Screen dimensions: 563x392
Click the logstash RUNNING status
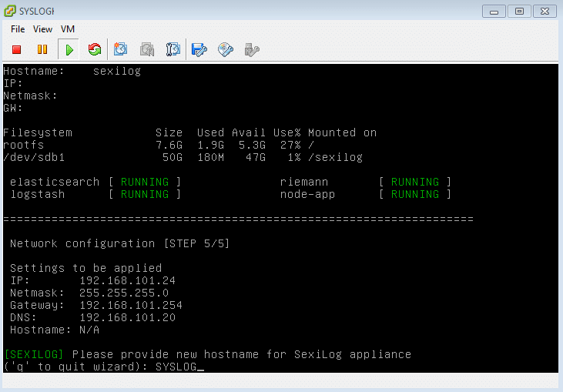click(145, 194)
